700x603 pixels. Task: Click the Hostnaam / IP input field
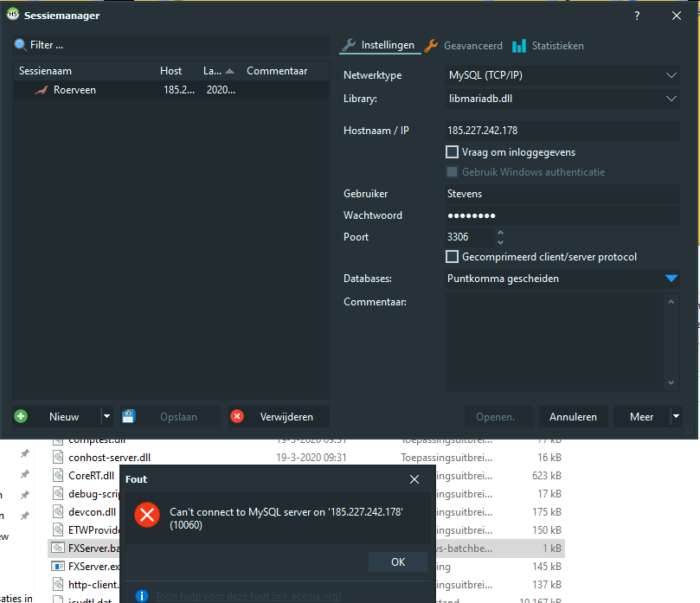click(x=561, y=131)
